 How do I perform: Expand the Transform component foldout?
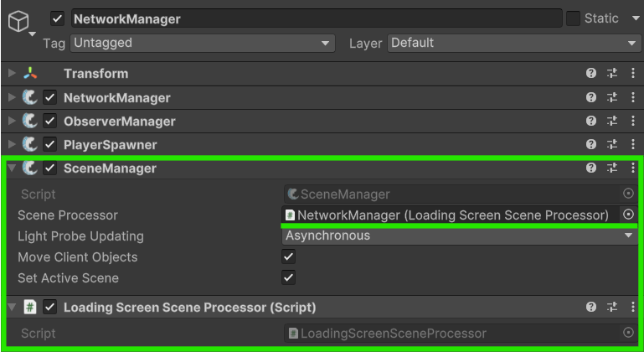[12, 74]
